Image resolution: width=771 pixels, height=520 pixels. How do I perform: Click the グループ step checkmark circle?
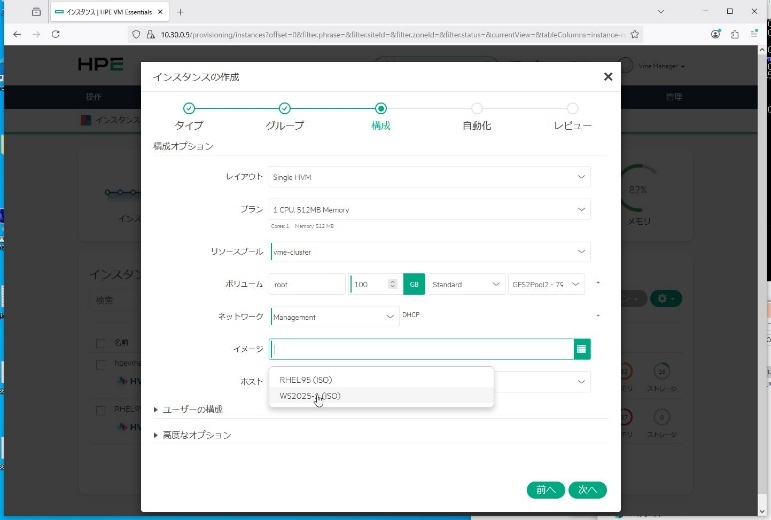(x=285, y=108)
